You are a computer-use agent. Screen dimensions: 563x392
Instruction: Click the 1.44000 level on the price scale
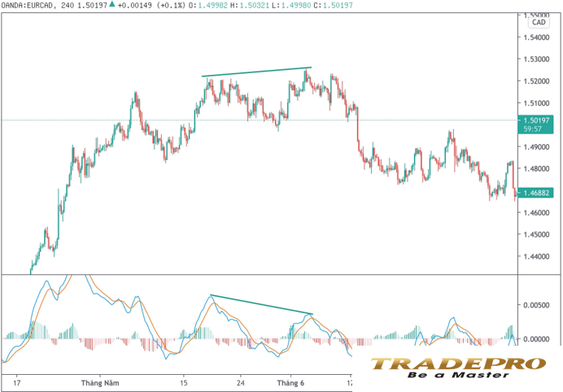pyautogui.click(x=536, y=256)
